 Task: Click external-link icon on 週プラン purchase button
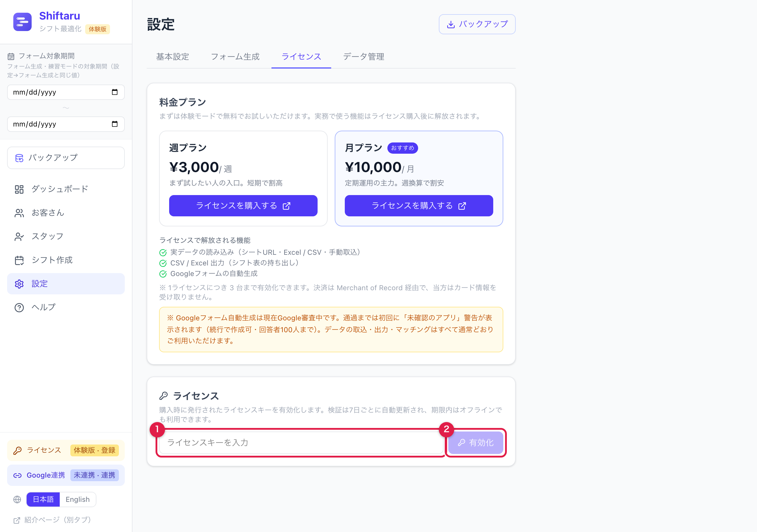[287, 206]
